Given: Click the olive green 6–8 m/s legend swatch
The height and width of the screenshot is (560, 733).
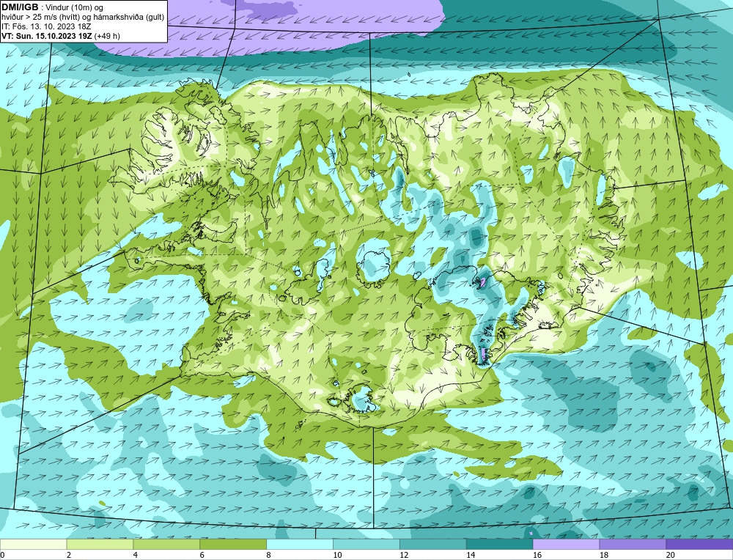Looking at the screenshot, I should pos(233,544).
